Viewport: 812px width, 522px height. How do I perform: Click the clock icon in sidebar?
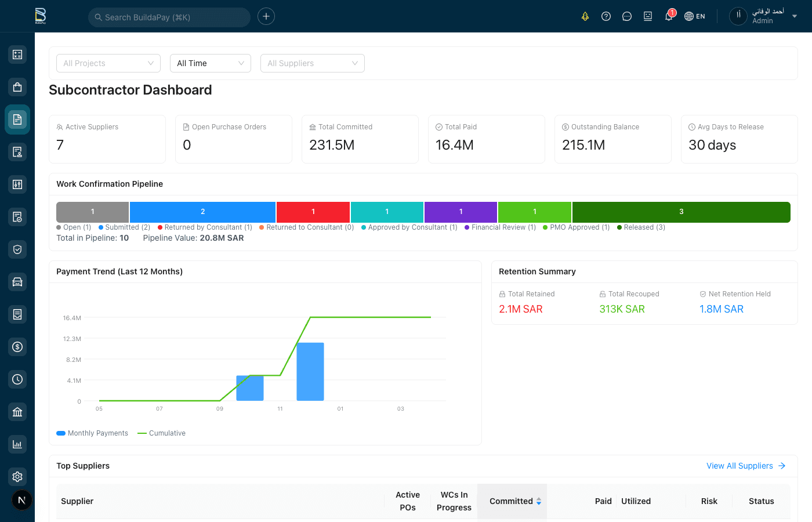(x=17, y=379)
